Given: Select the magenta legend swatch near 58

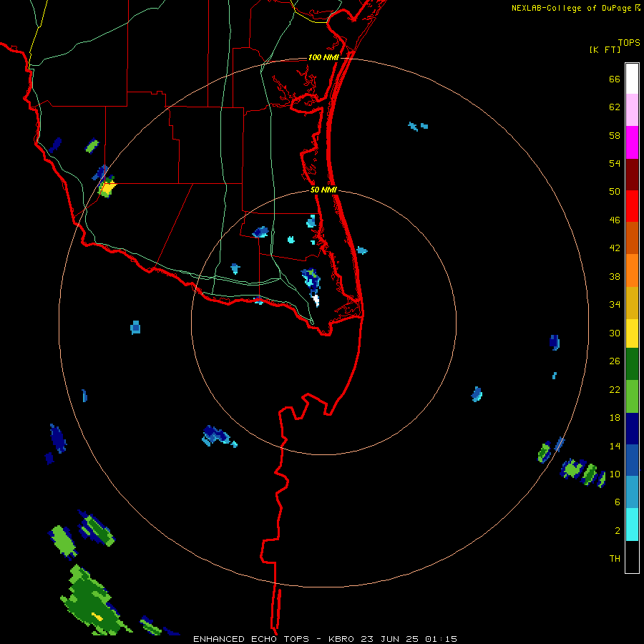Looking at the screenshot, I should tap(632, 142).
